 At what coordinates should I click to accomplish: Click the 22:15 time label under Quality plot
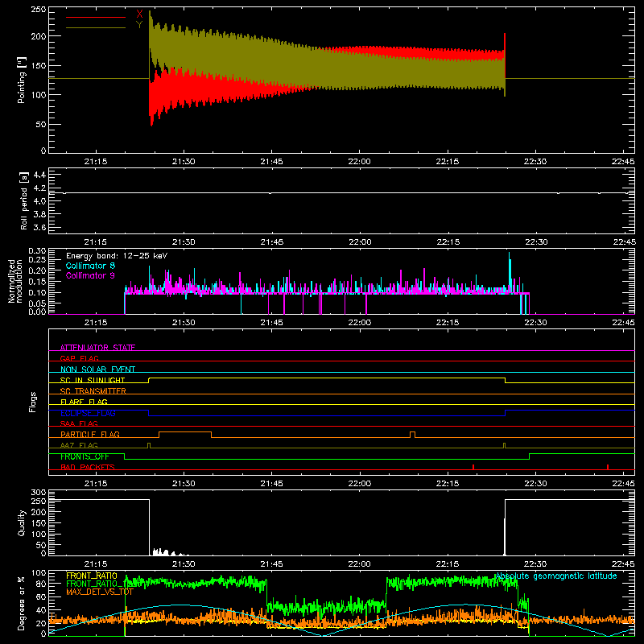(x=448, y=564)
